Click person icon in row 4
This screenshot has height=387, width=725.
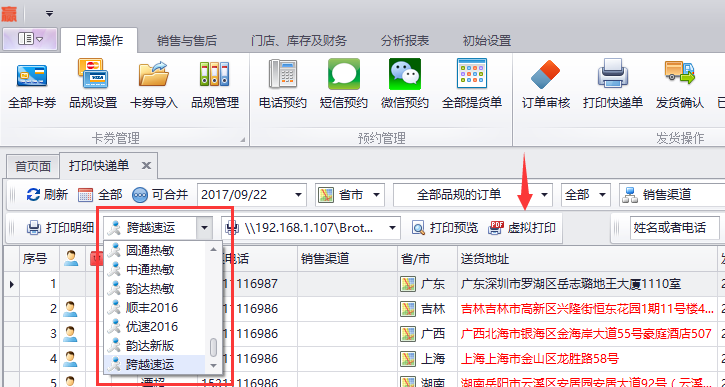tap(70, 358)
